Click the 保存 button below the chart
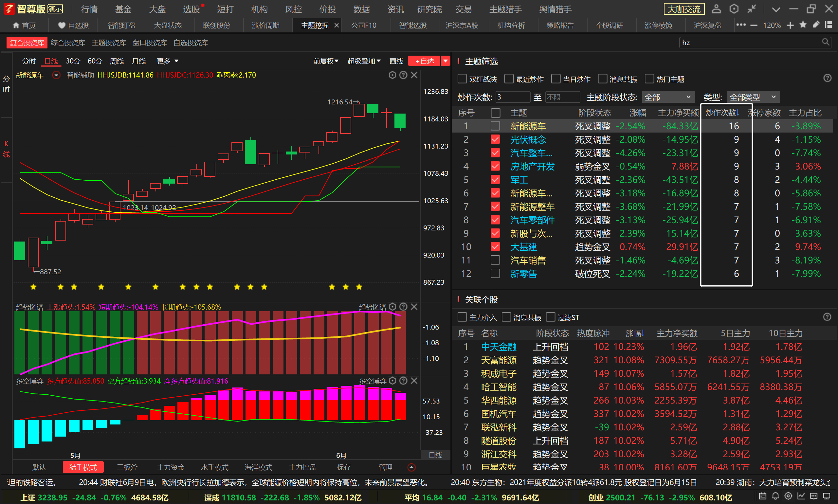Image resolution: width=838 pixels, height=504 pixels. [344, 467]
